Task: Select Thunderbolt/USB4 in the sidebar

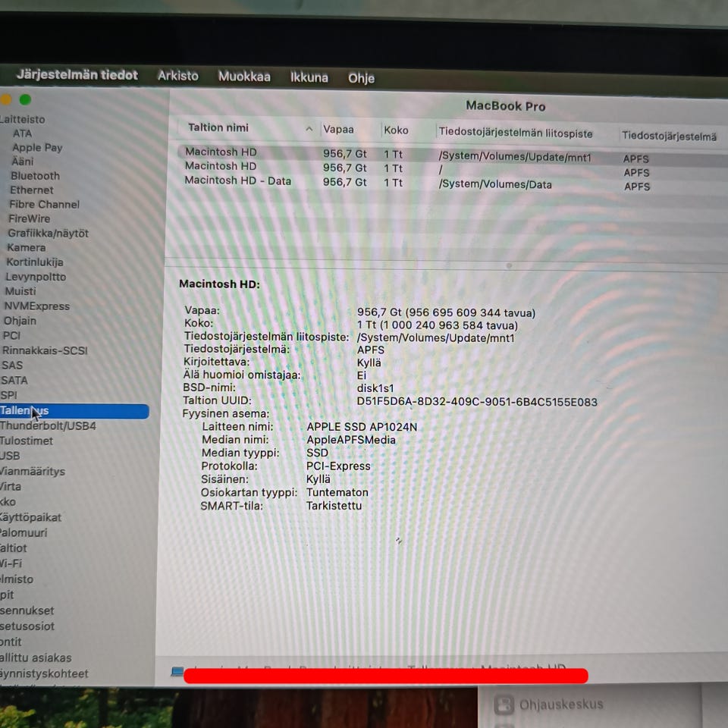Action: (x=48, y=425)
